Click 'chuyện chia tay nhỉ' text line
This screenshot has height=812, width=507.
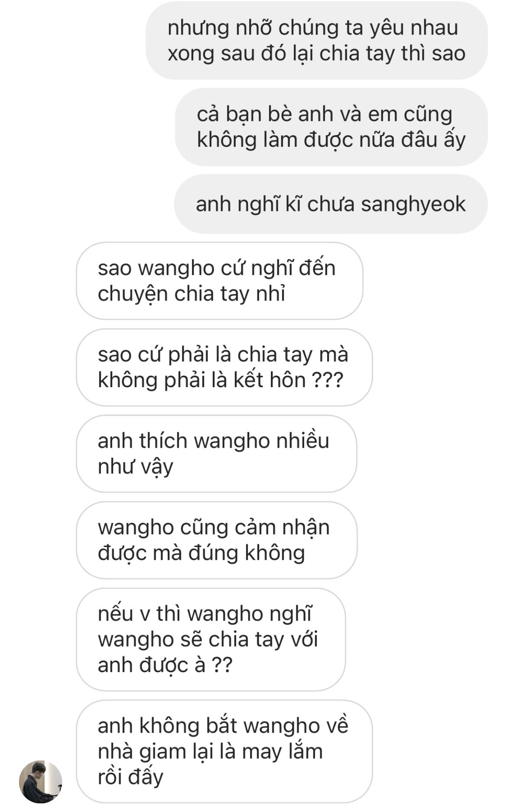[192, 294]
